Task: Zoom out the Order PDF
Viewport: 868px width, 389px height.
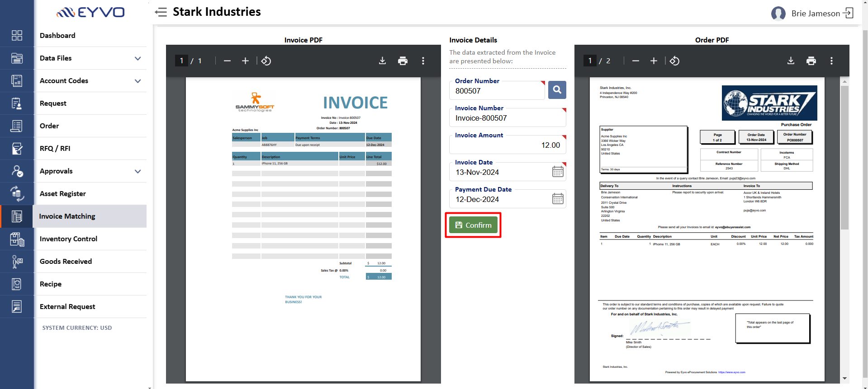Action: pyautogui.click(x=636, y=61)
